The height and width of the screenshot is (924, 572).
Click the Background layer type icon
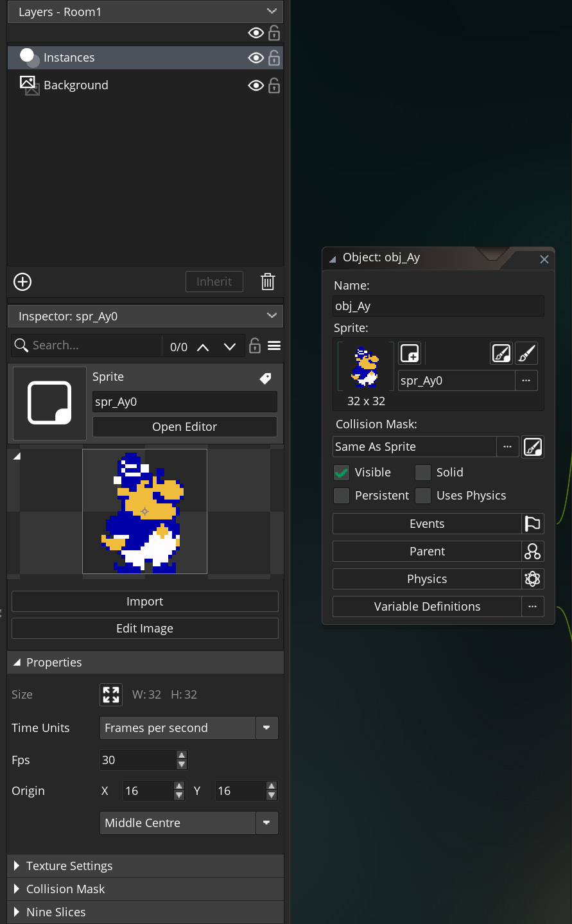[29, 85]
